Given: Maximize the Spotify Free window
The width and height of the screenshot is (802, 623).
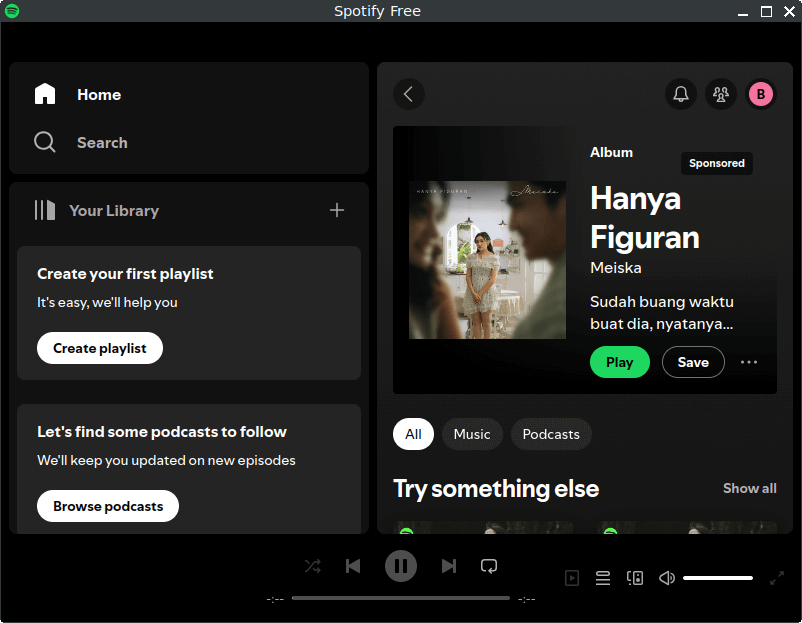Looking at the screenshot, I should (x=766, y=11).
